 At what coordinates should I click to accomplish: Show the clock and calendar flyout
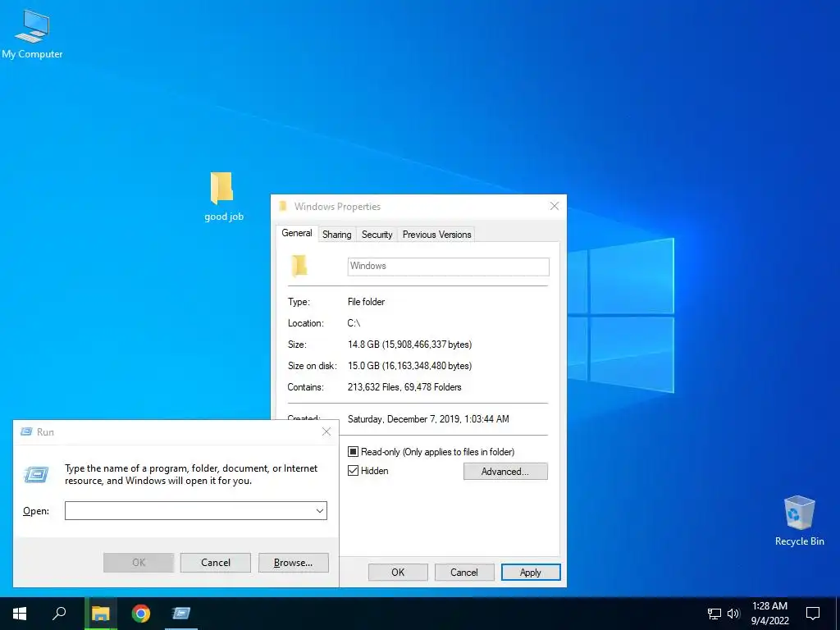(769, 614)
